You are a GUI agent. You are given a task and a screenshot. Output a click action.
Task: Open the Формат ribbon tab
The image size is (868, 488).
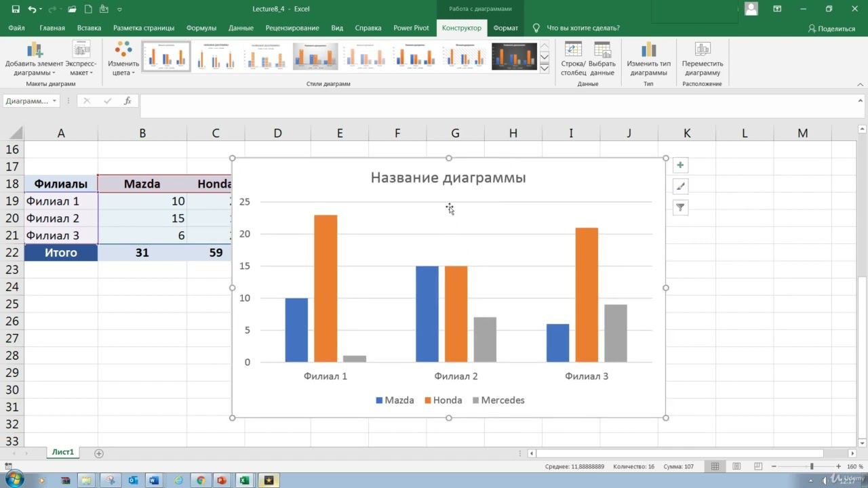pos(505,28)
